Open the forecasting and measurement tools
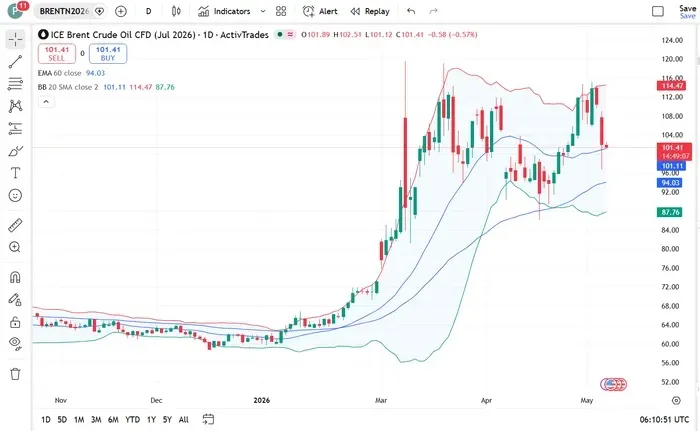Image resolution: width=700 pixels, height=431 pixels. pyautogui.click(x=15, y=129)
